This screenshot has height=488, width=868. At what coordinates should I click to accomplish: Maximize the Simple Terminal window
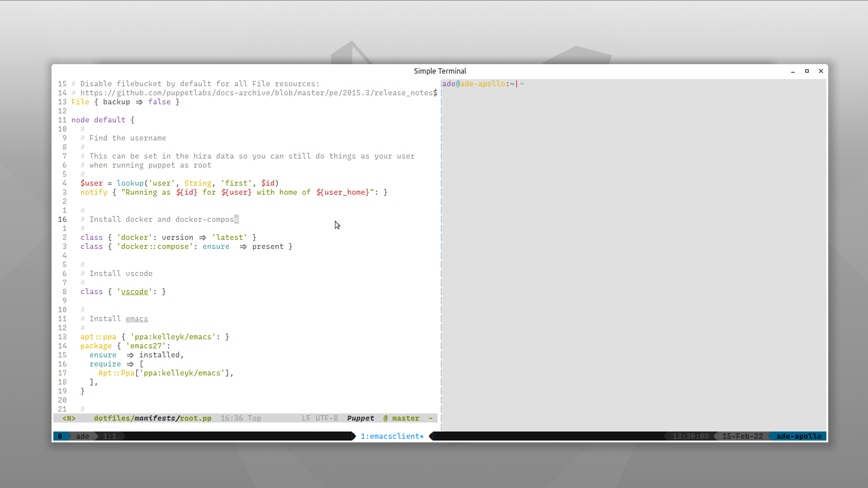tap(807, 71)
